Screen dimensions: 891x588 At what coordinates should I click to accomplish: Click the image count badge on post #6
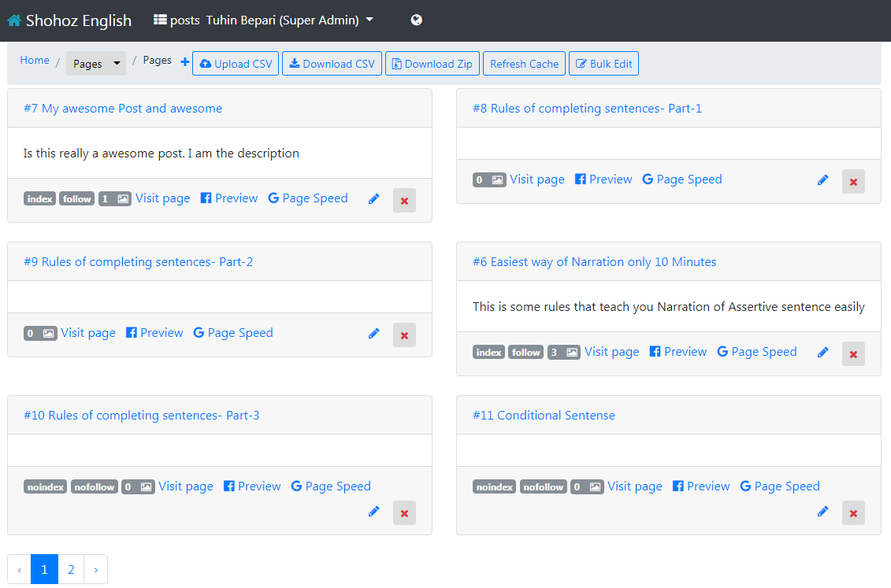[563, 352]
